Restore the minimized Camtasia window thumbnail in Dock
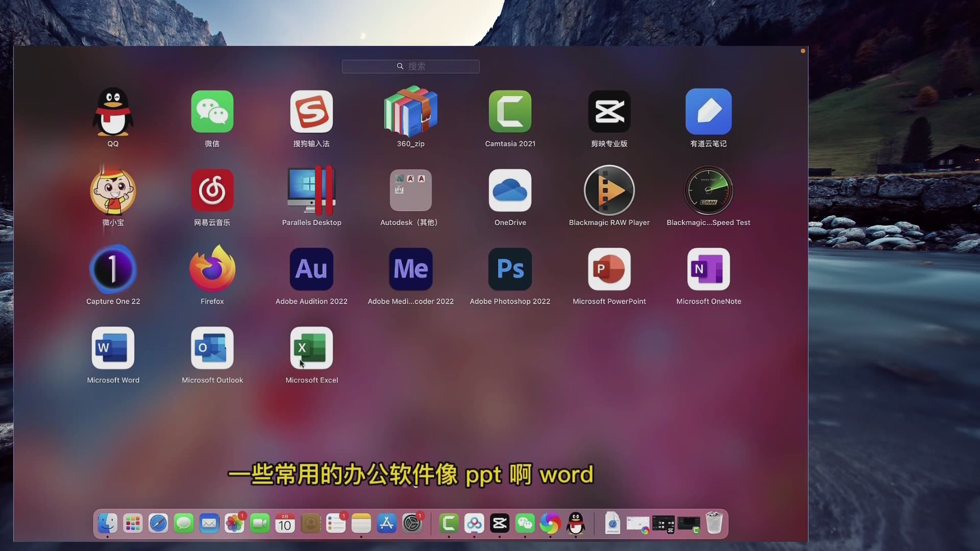The width and height of the screenshot is (980, 551). [689, 524]
